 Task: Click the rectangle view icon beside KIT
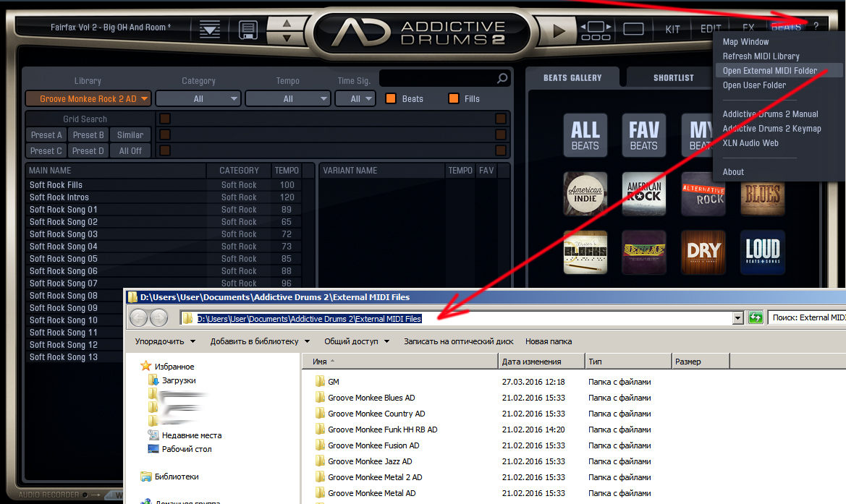tap(633, 29)
